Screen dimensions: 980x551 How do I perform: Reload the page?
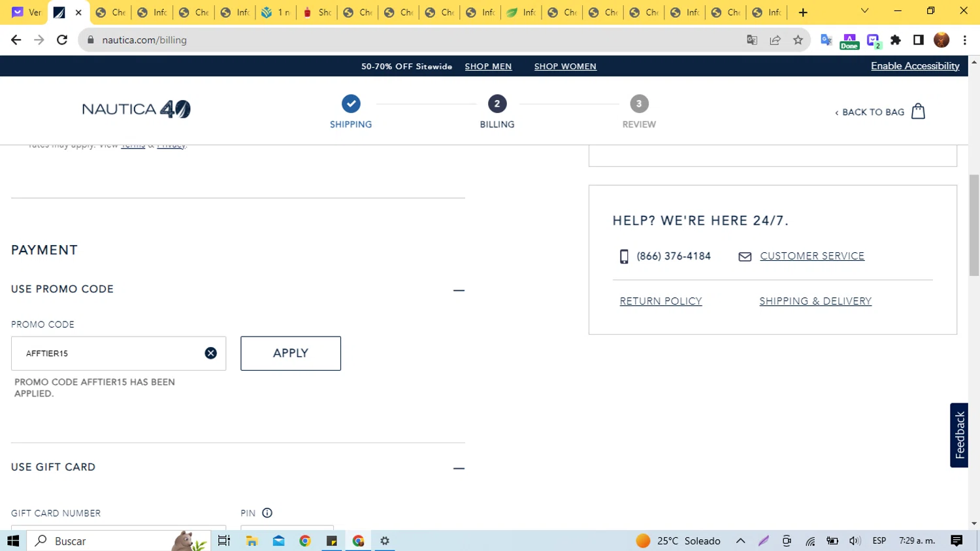pyautogui.click(x=62, y=40)
